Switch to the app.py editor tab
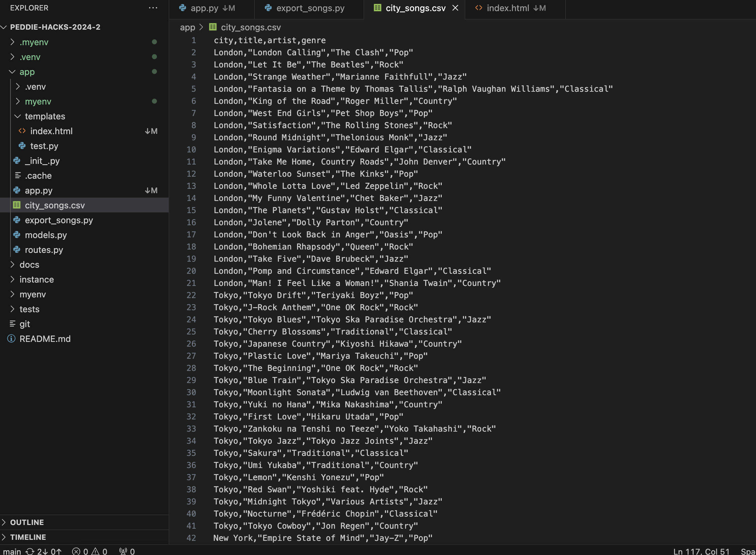Viewport: 756px width, 555px height. click(204, 8)
